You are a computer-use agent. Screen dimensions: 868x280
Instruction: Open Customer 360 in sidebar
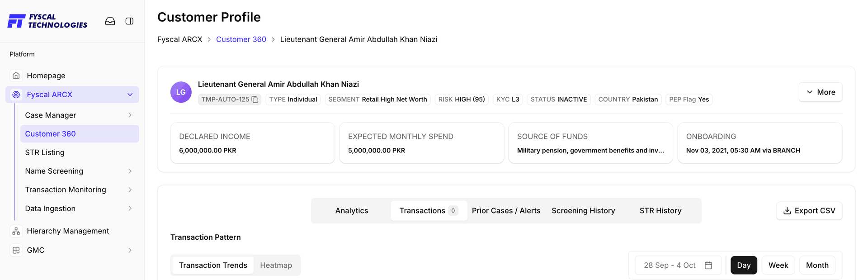pyautogui.click(x=80, y=134)
